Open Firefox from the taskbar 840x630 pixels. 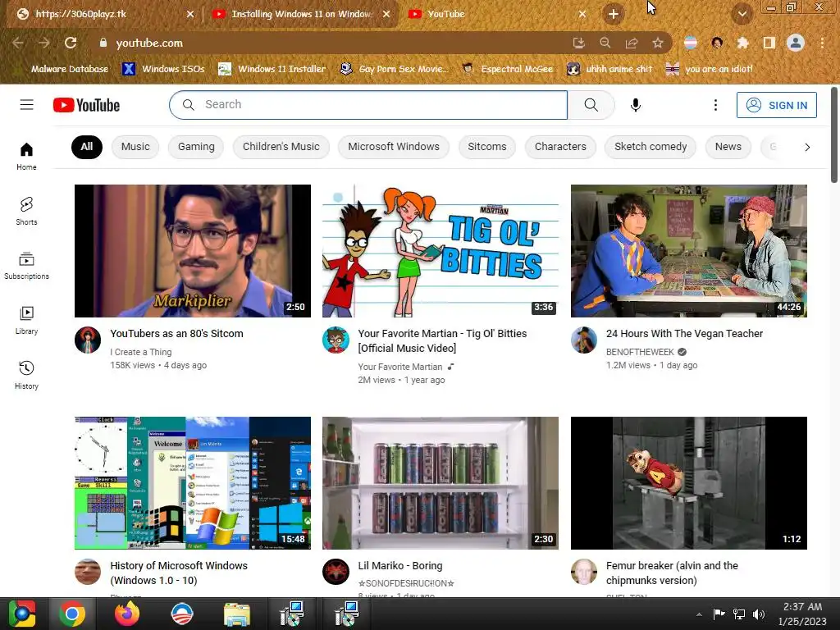[127, 614]
